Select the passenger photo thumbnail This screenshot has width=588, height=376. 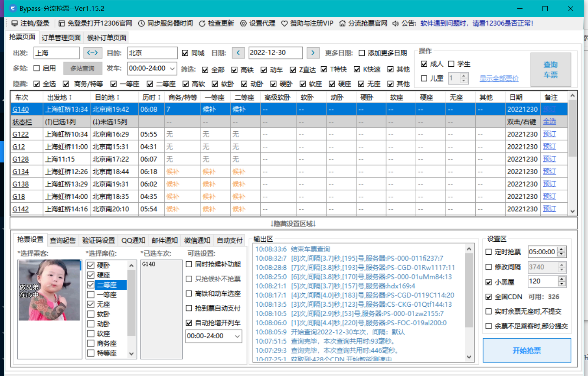pyautogui.click(x=49, y=290)
